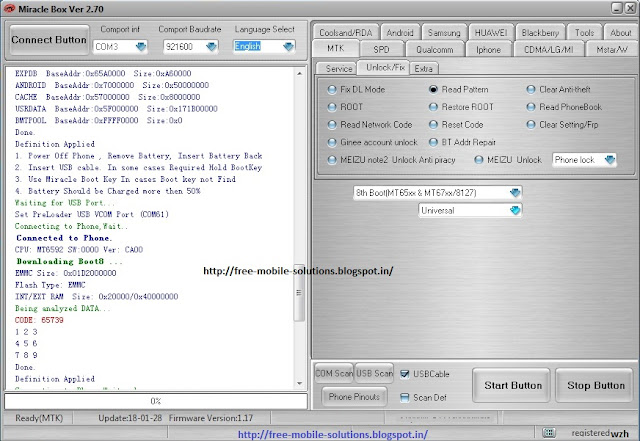
Task: Open the Comport Baudrate 921600 dropdown
Action: 211,47
